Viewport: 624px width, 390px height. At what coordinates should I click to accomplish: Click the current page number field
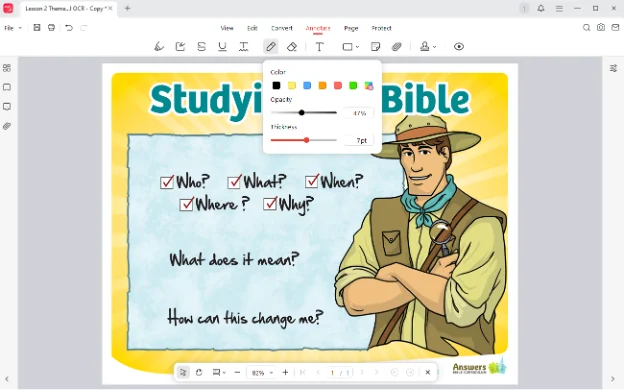coord(332,373)
